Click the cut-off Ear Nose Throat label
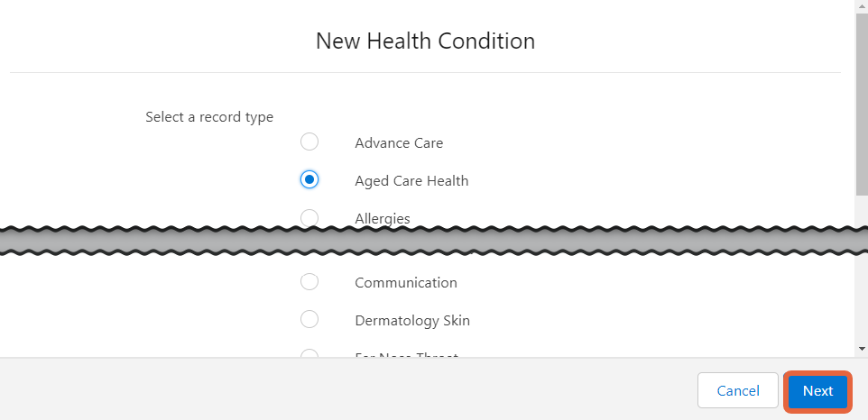Screen dimensions: 868x420 tap(406, 355)
